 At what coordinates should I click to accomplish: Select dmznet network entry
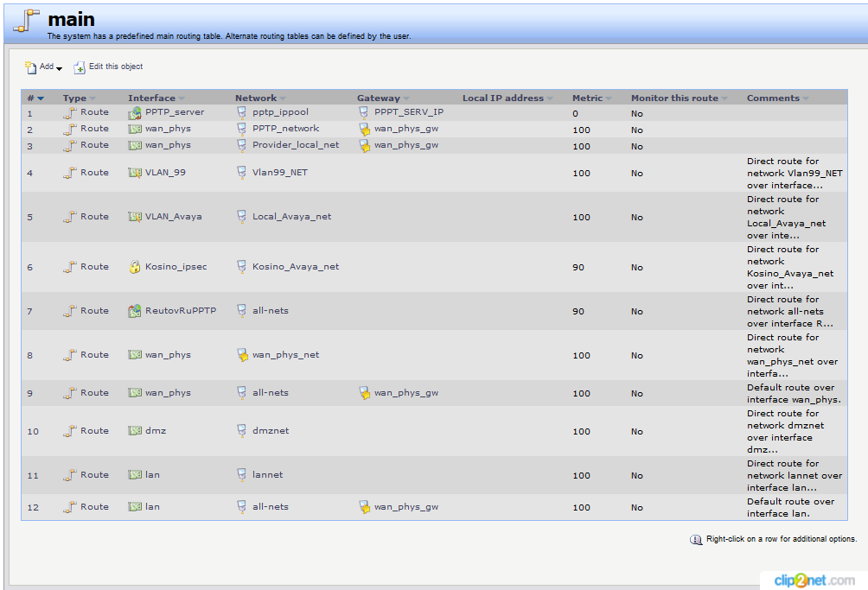(271, 430)
